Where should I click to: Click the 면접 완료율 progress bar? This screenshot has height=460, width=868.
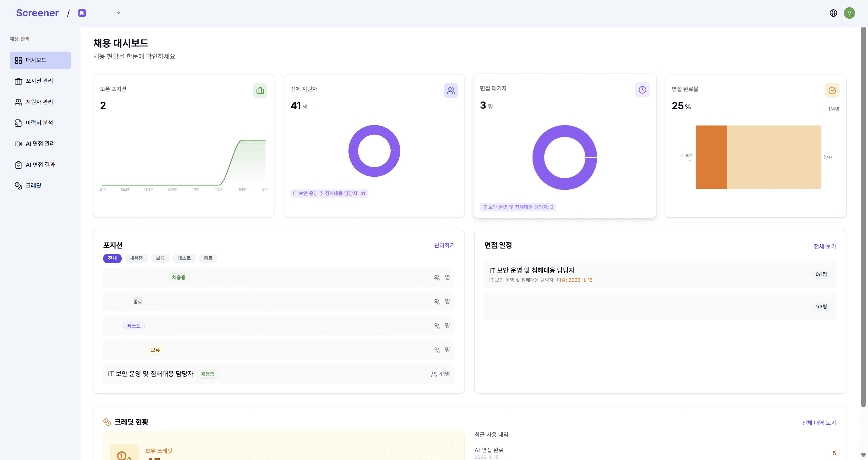(758, 157)
